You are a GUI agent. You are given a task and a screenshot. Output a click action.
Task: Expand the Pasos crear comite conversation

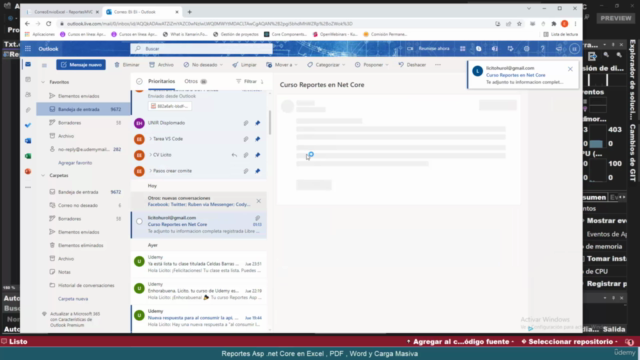pos(150,171)
